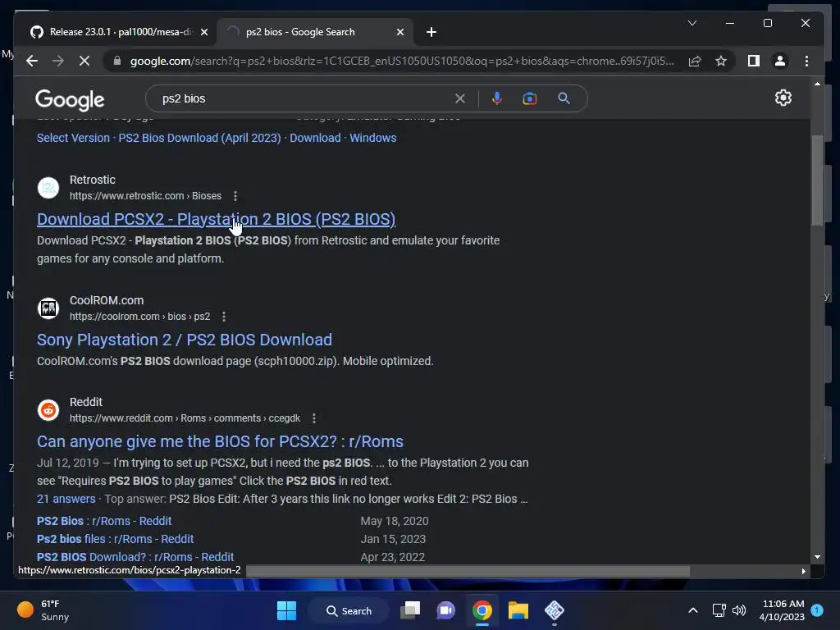
Task: Open Download PCSX2 Playstation 2 BIOS link
Action: (x=216, y=219)
